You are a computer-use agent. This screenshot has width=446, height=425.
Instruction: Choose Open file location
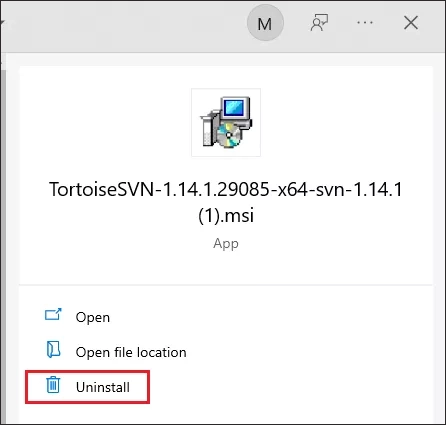coord(131,352)
